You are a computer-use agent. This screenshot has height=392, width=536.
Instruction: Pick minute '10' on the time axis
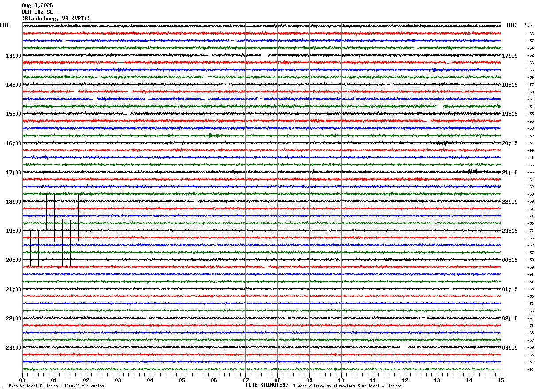point(341,380)
